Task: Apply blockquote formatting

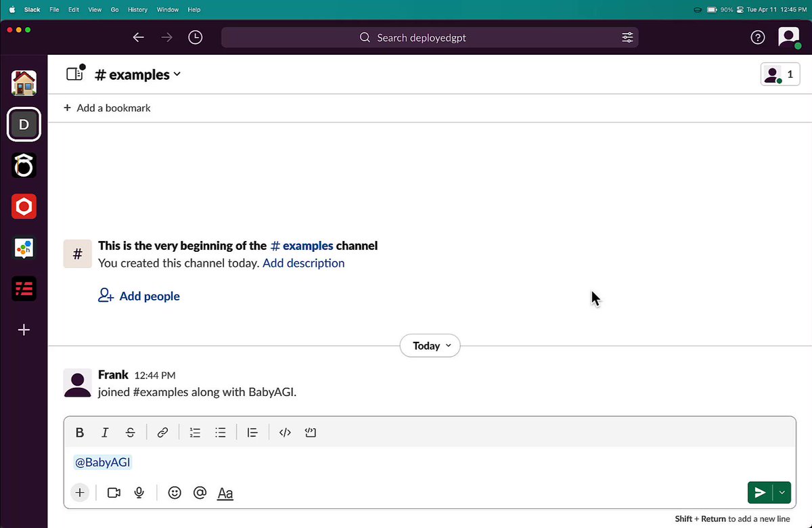Action: [252, 433]
